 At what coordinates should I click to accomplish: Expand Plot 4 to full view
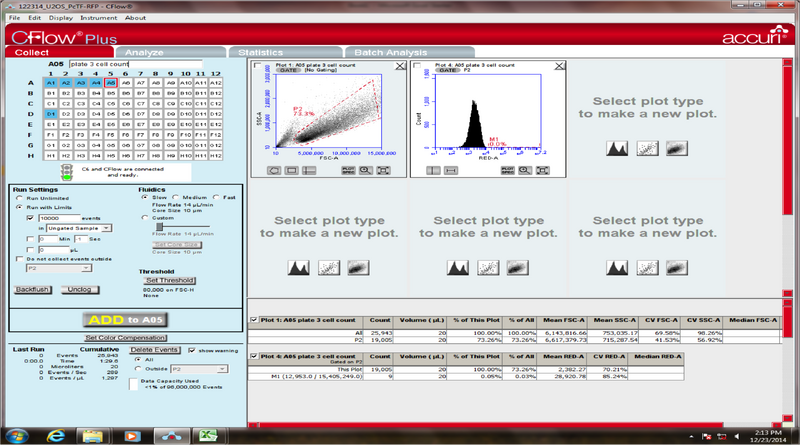coord(543,170)
